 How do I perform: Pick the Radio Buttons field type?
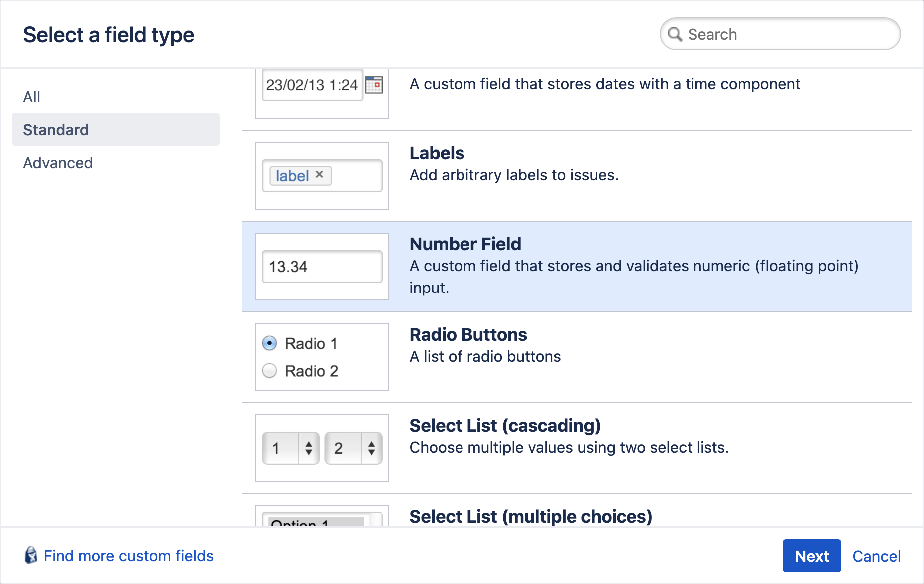(468, 335)
